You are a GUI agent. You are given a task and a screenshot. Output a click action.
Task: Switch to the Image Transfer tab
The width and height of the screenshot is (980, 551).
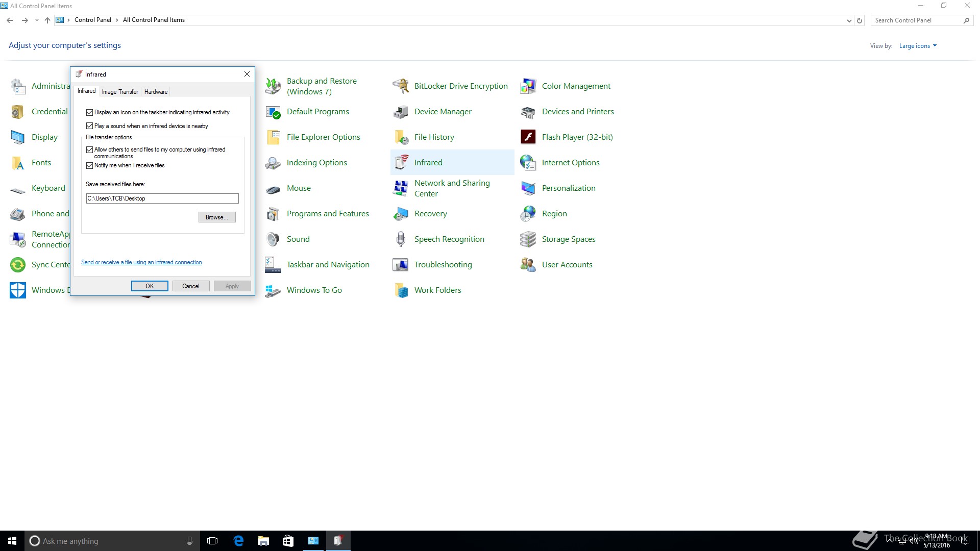tap(120, 92)
